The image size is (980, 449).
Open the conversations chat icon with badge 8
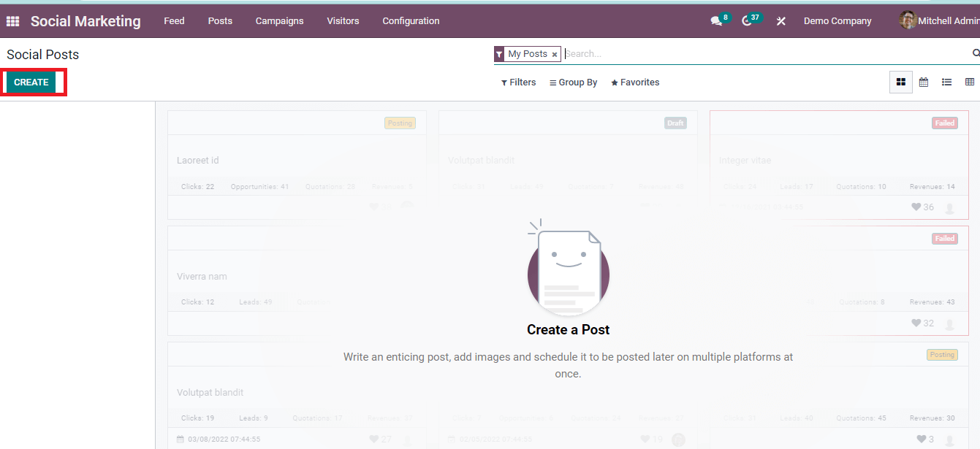pyautogui.click(x=716, y=21)
